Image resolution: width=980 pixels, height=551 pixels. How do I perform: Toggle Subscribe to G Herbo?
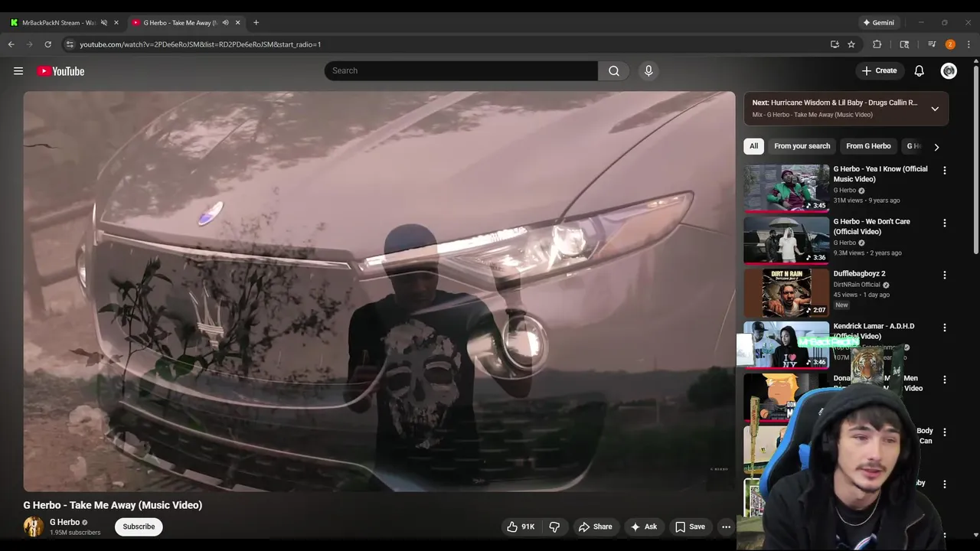coord(139,527)
